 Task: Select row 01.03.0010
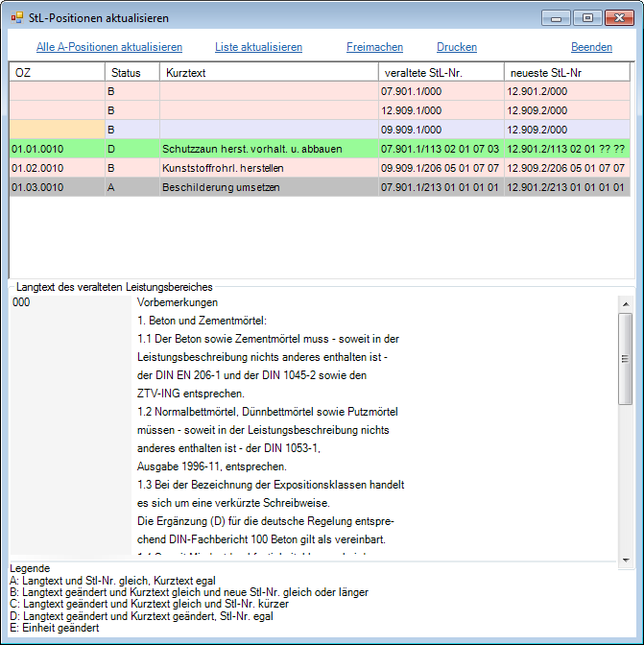(320, 187)
